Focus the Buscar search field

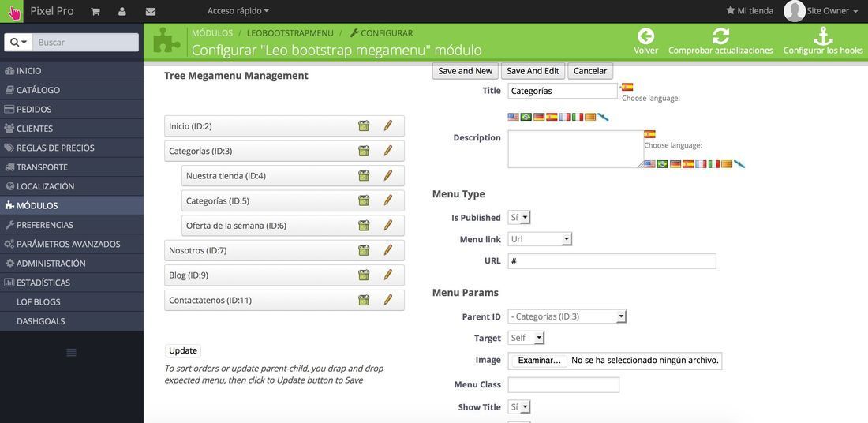(85, 42)
